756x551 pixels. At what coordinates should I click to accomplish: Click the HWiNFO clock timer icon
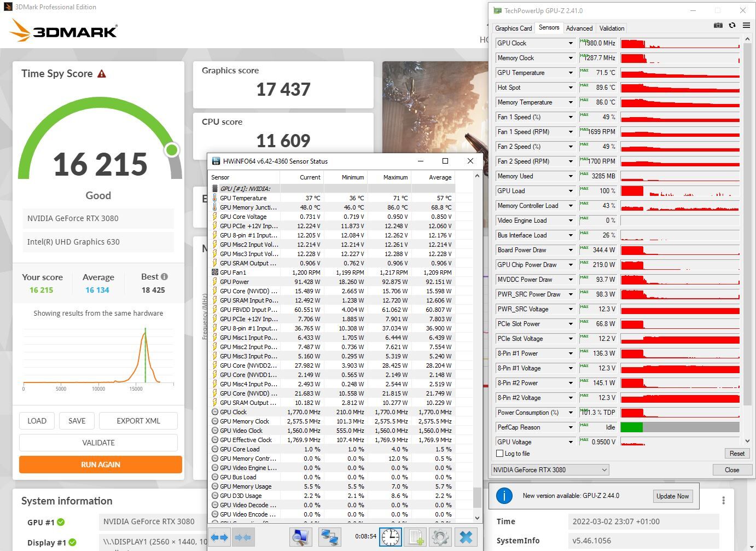coord(391,537)
